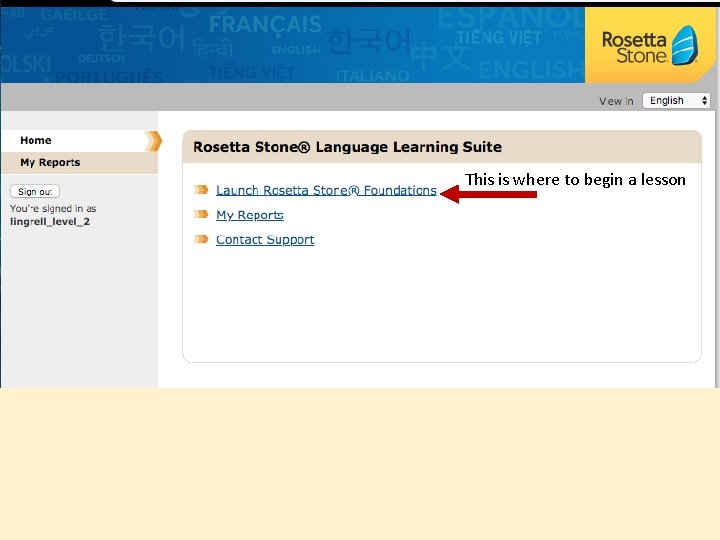Click the Rosetta Stone logo

tap(649, 45)
